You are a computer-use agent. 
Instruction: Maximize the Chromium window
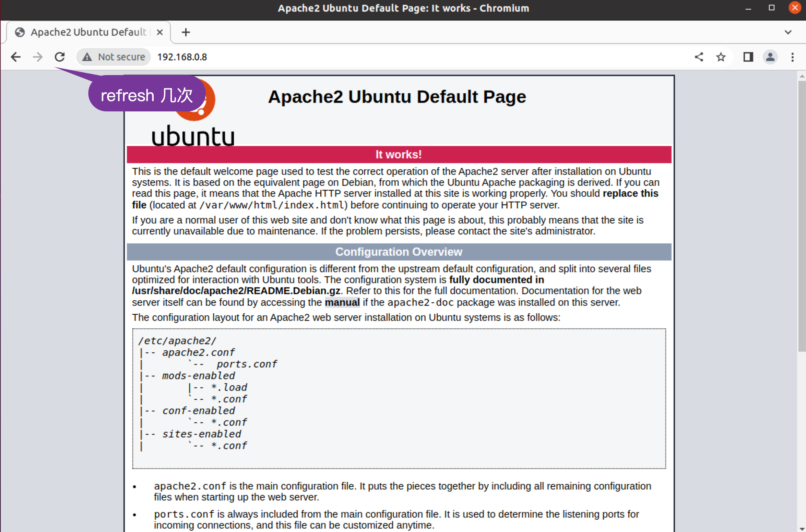point(772,8)
